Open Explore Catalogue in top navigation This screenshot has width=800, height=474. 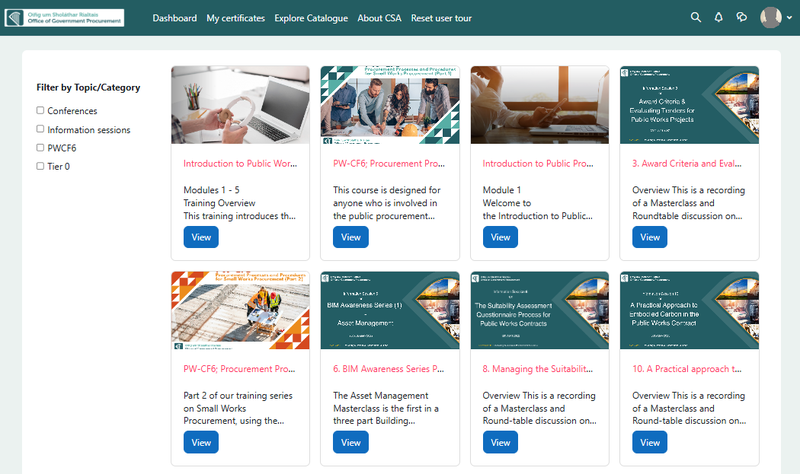(x=311, y=18)
